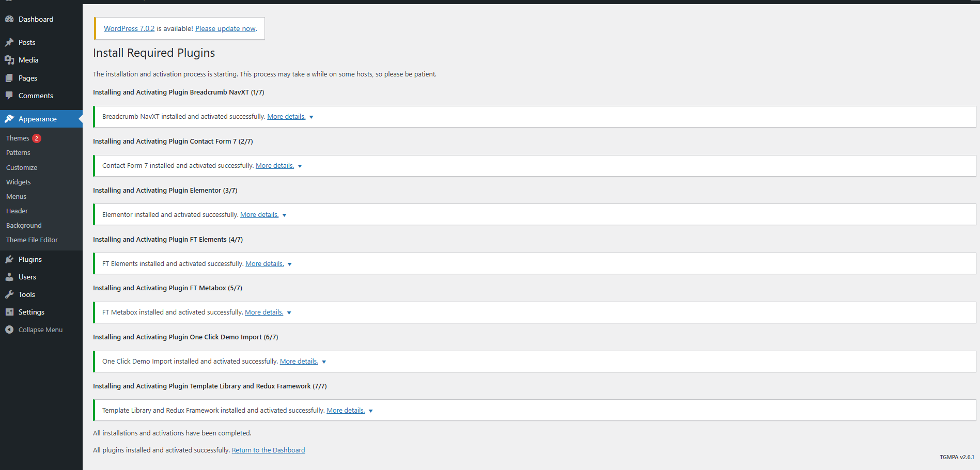Click the Plugins plug icon
This screenshot has width=980, height=470.
[x=9, y=259]
